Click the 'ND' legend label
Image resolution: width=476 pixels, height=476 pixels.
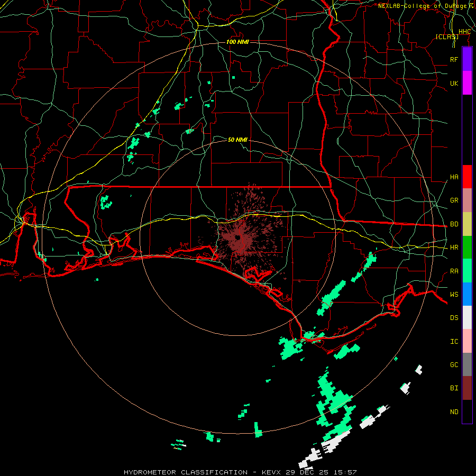click(454, 412)
